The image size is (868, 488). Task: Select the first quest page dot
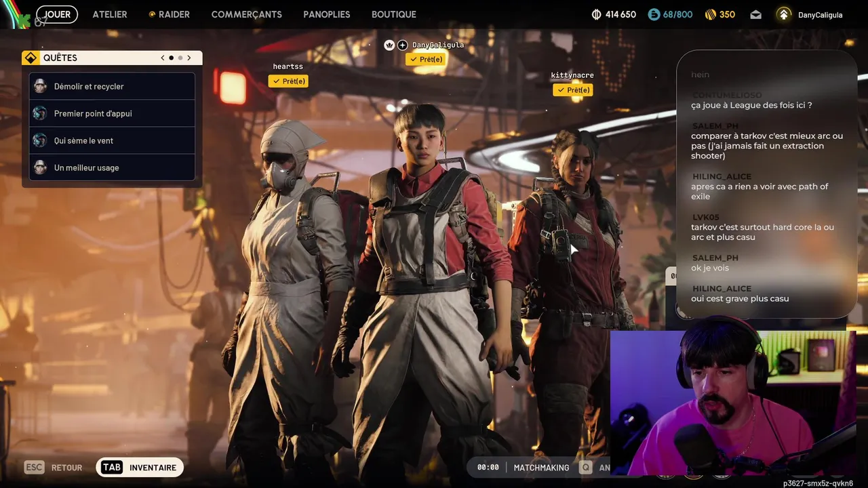pyautogui.click(x=171, y=58)
